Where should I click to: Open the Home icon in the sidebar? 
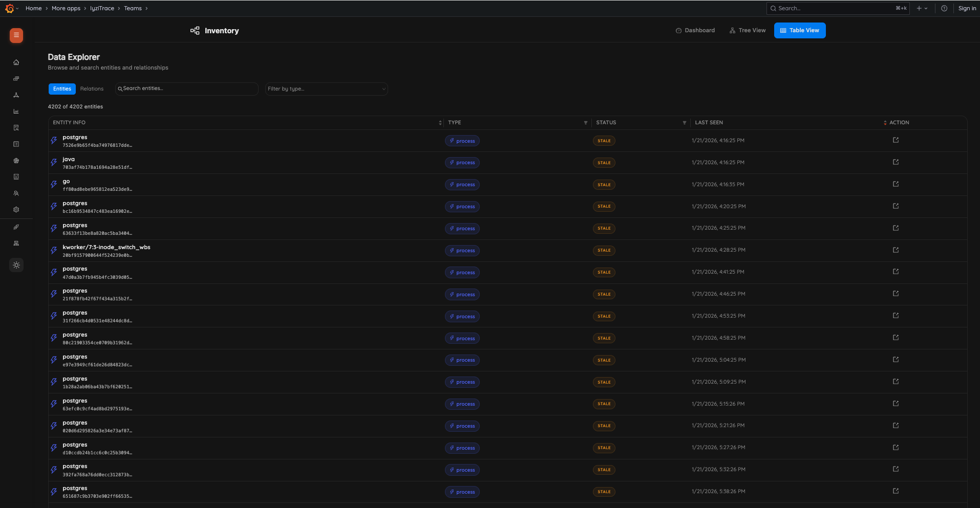[x=16, y=62]
